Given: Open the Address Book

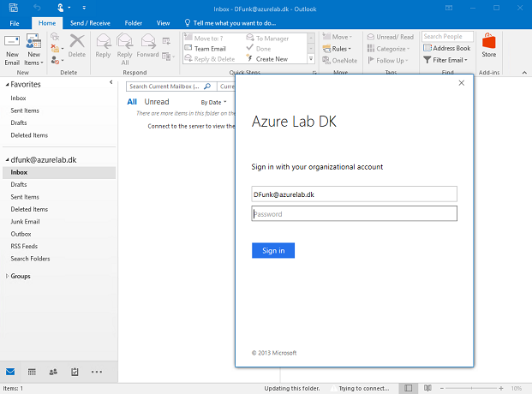Looking at the screenshot, I should [447, 48].
